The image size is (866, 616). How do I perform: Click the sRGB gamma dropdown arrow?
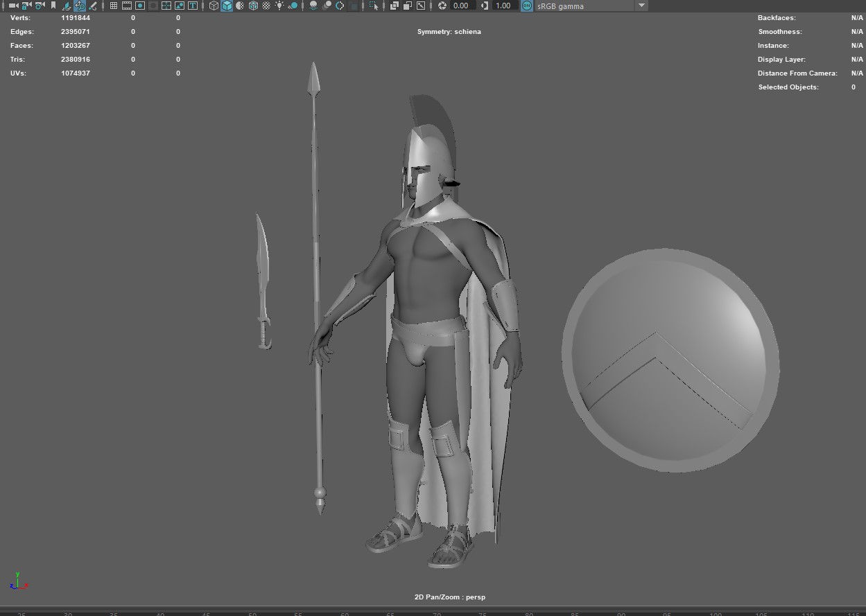pos(641,6)
